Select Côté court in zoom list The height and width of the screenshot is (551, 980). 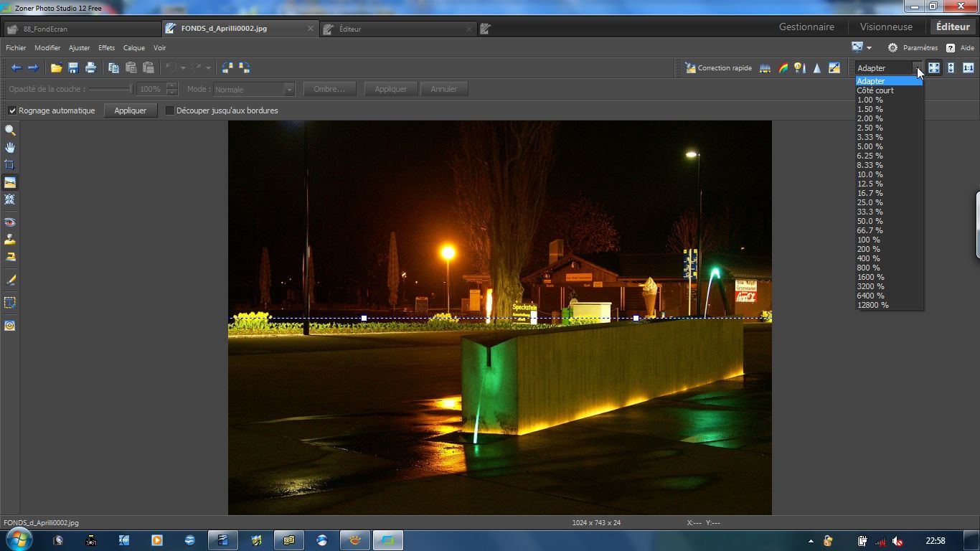coord(875,90)
